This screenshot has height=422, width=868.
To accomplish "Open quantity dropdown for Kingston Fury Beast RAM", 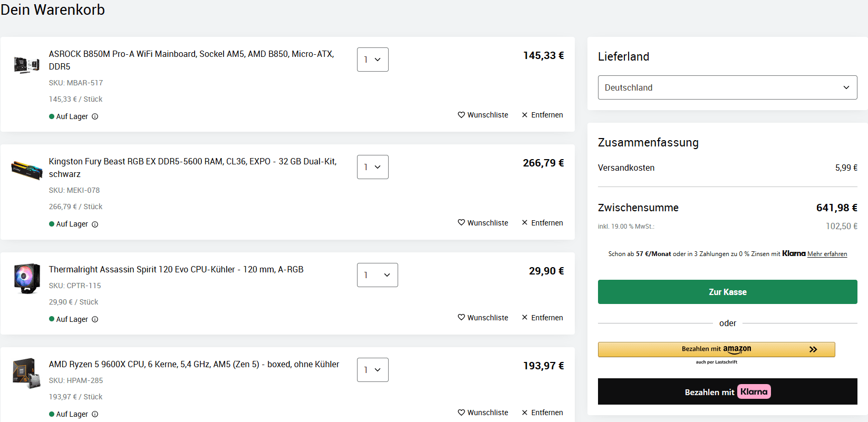I will click(372, 167).
